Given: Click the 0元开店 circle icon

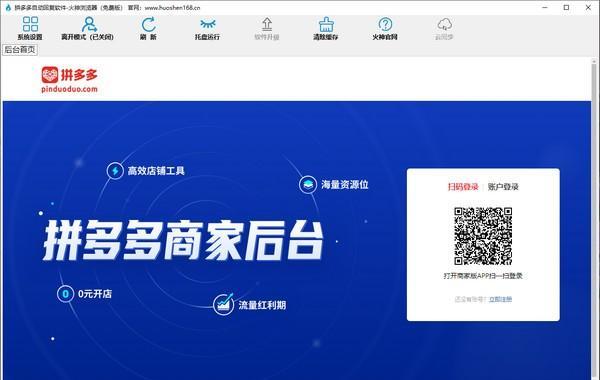Looking at the screenshot, I should pos(65,294).
